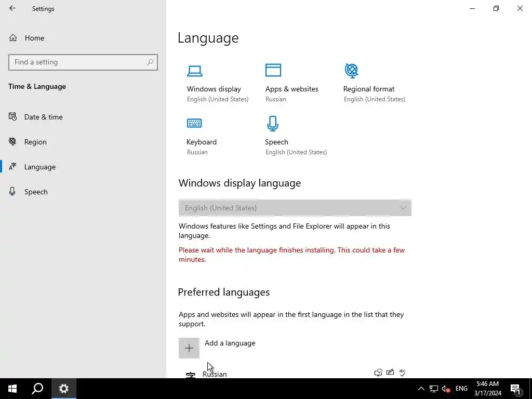Click the Find a setting search box
The image size is (532, 399).
click(x=83, y=62)
